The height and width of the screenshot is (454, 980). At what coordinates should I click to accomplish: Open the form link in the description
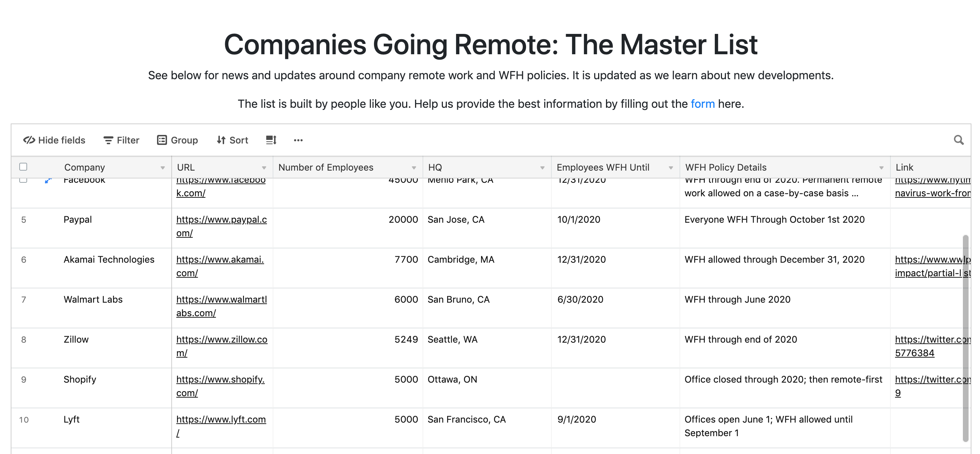click(703, 103)
